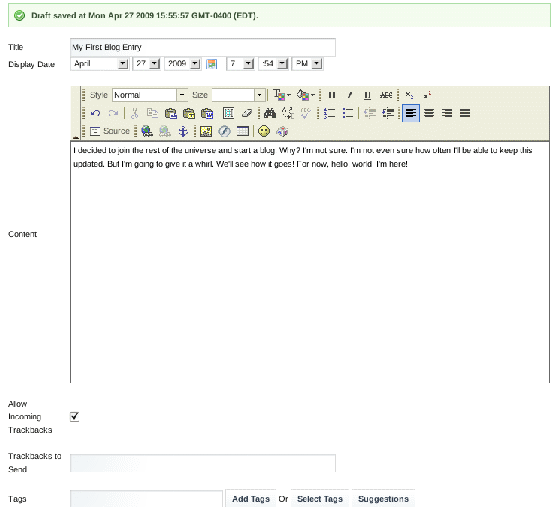Click the Add Tags button
Image resolution: width=554 pixels, height=507 pixels.
tap(251, 499)
